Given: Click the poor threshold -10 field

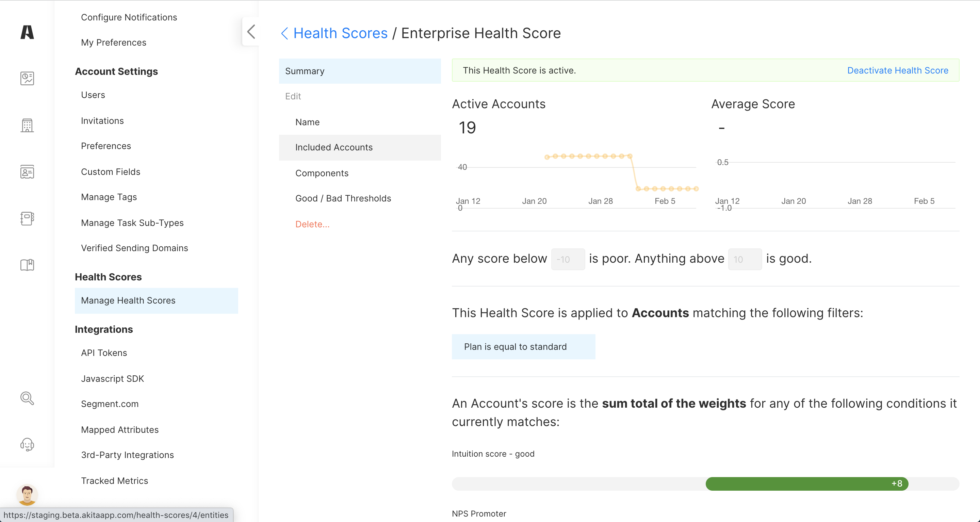Looking at the screenshot, I should (x=568, y=259).
